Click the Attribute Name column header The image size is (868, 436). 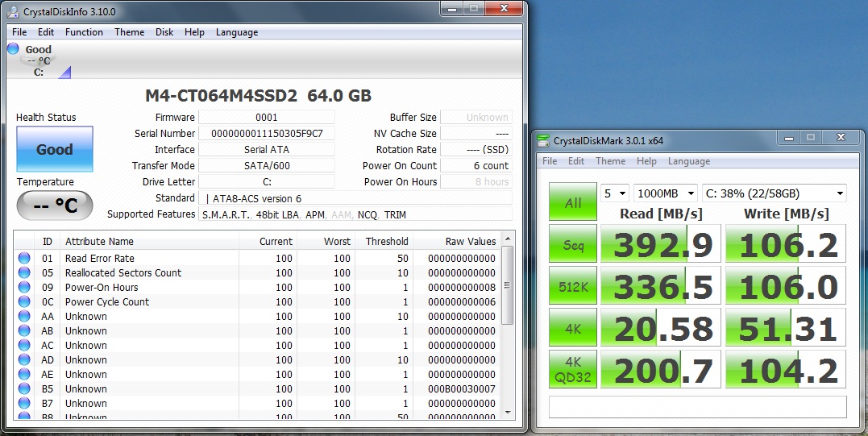[149, 241]
